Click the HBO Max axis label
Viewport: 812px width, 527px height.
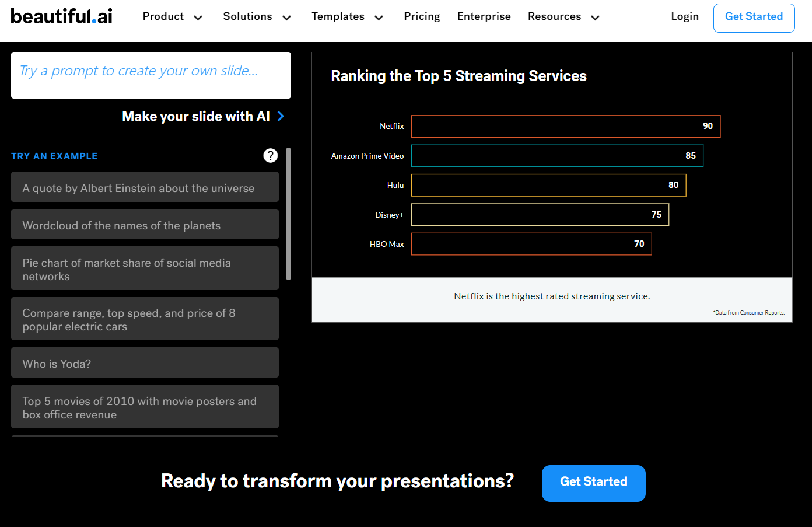pos(387,244)
